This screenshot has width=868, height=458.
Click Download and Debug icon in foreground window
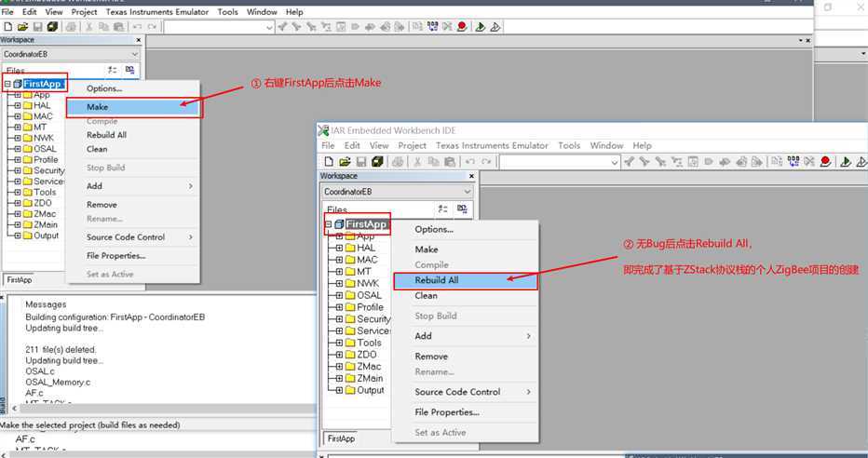pyautogui.click(x=846, y=162)
